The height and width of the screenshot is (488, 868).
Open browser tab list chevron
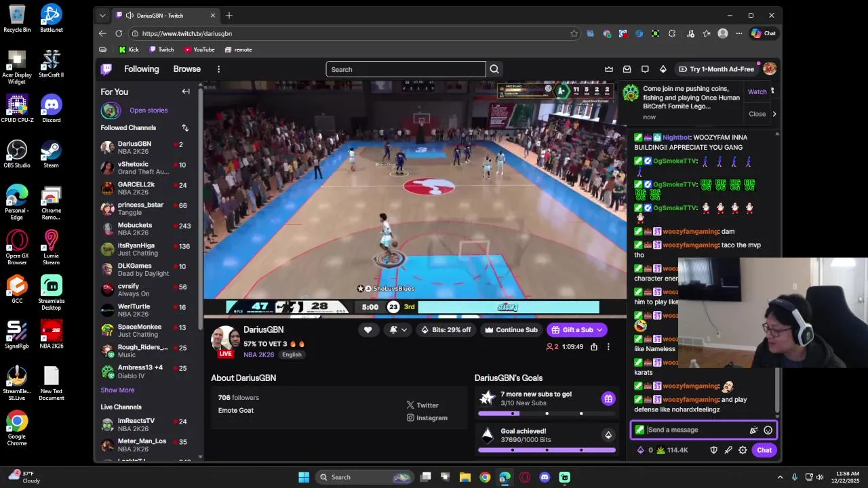click(x=102, y=15)
